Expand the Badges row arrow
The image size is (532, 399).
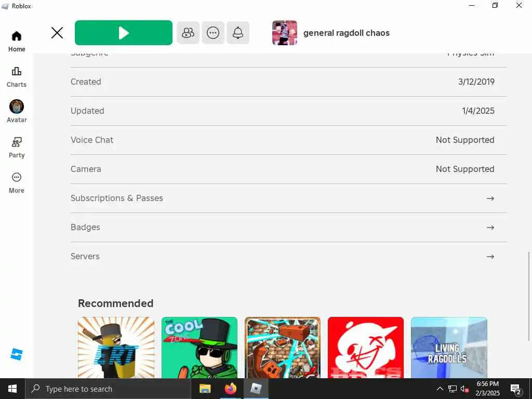pyautogui.click(x=490, y=228)
